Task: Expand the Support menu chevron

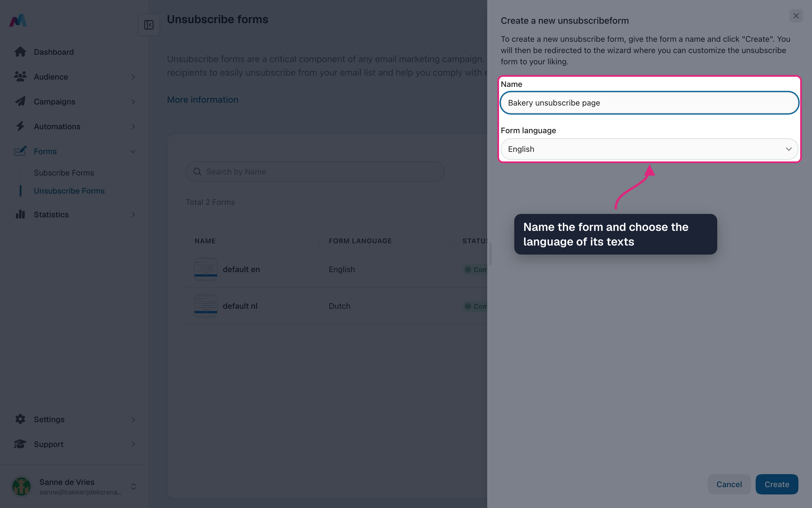Action: tap(133, 444)
